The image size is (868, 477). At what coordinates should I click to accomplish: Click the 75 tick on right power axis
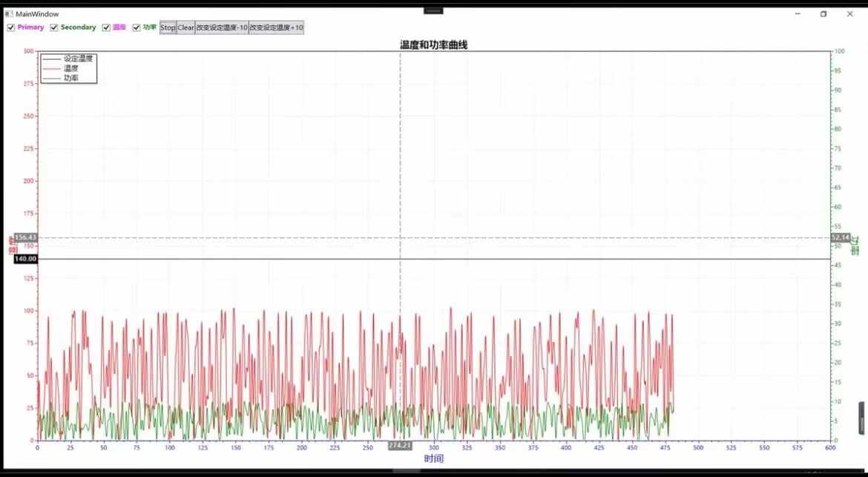(x=838, y=148)
